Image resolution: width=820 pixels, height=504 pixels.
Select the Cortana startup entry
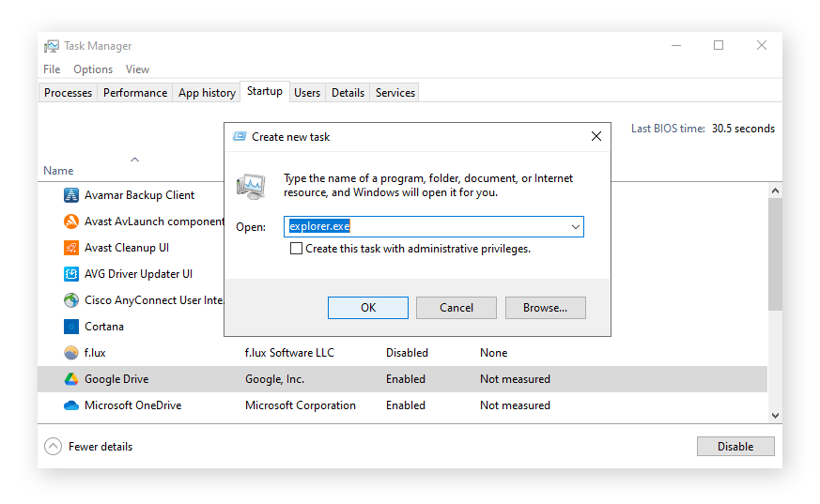[x=104, y=327]
